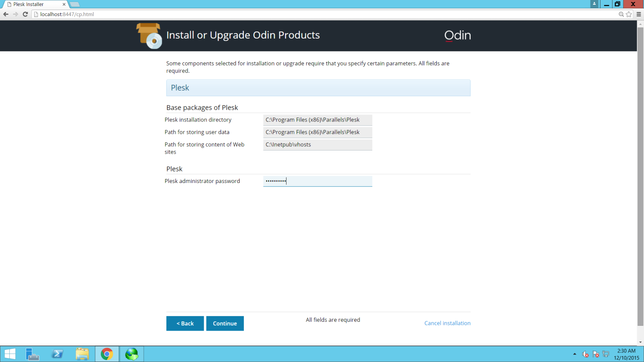Click the browser forward arrow
Screen dimensions: 644x362
click(15, 14)
